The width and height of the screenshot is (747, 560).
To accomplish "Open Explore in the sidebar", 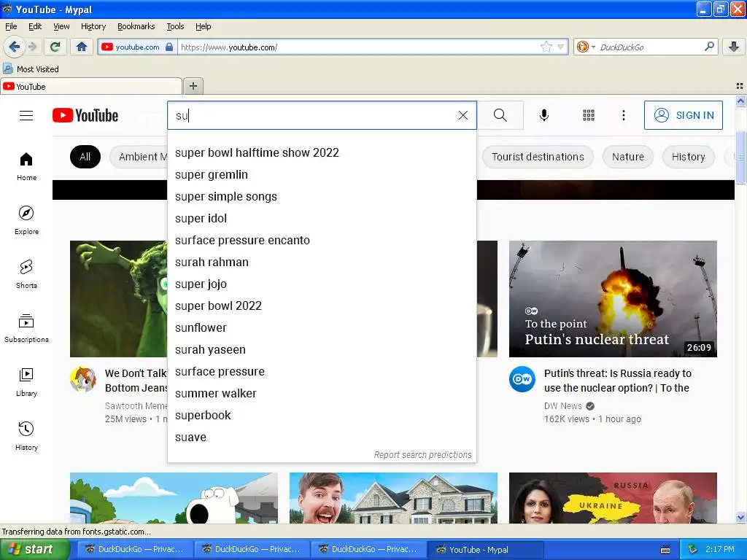I will click(26, 220).
